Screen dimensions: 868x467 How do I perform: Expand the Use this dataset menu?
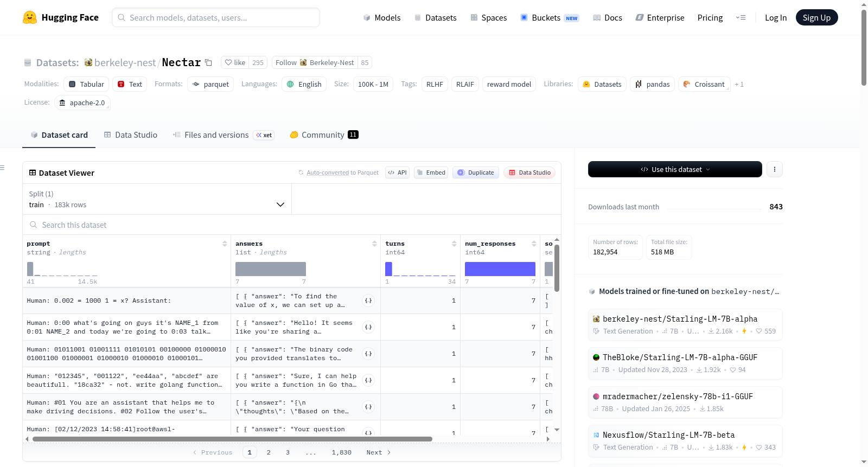click(x=675, y=169)
